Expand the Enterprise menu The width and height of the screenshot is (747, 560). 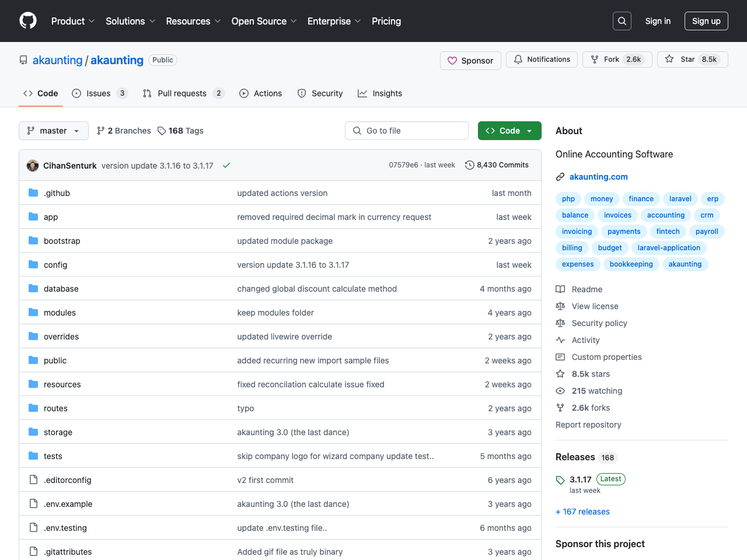(x=334, y=21)
